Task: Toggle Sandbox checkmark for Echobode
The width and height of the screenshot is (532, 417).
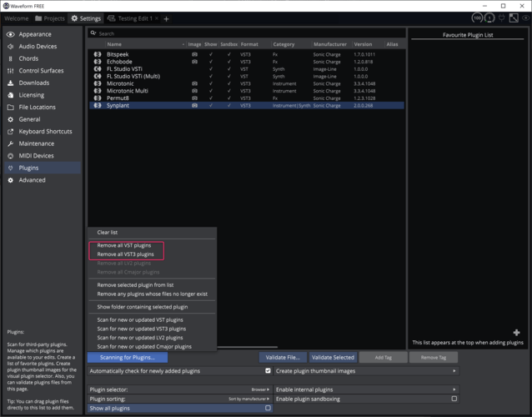Action: 229,62
